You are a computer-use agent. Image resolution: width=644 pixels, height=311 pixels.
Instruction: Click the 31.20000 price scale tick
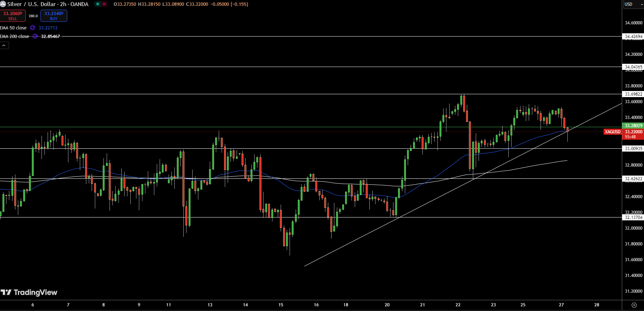(633, 291)
